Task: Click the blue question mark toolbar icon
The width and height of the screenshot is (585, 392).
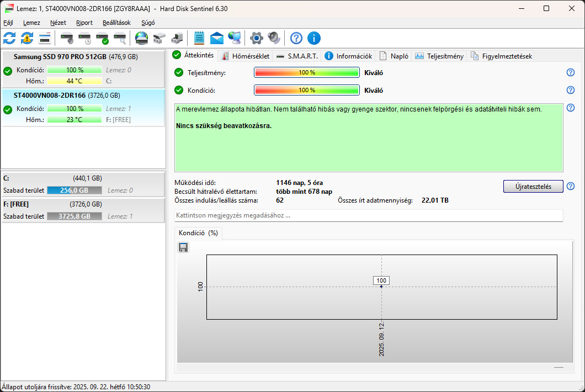Action: (x=296, y=38)
